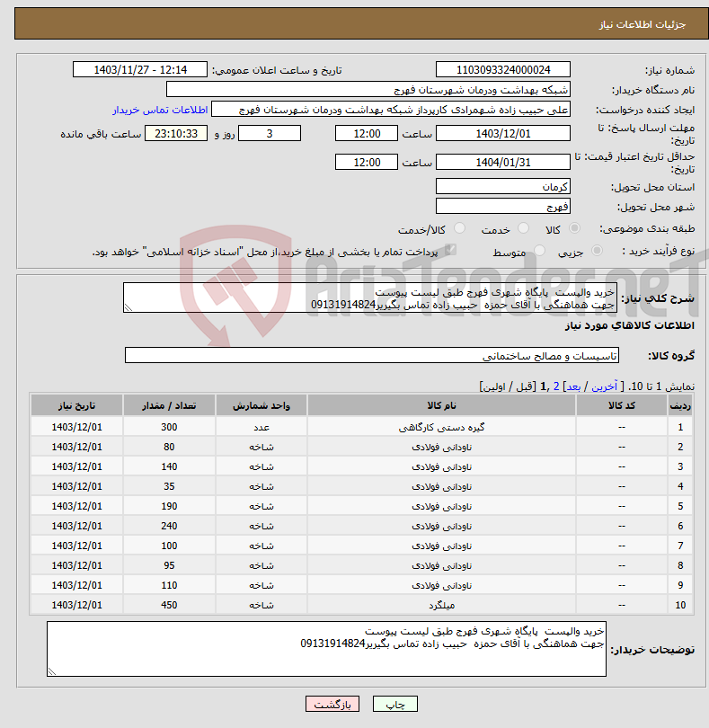Click the request creator field
The height and width of the screenshot is (728, 709).
pos(391,110)
